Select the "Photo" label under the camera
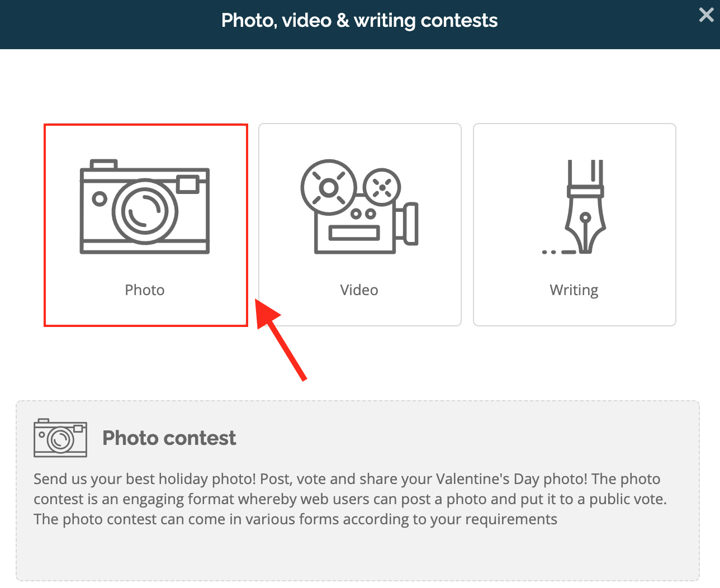The image size is (720, 588). point(145,290)
